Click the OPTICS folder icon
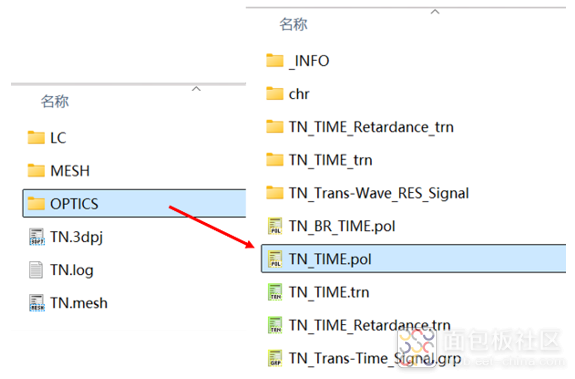Viewport: 575px width, 379px height. click(36, 203)
